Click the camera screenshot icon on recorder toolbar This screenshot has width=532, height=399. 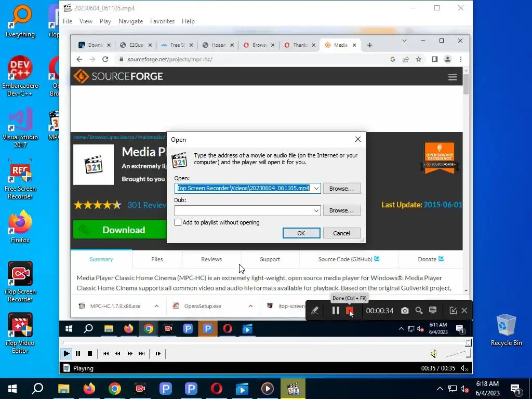(x=405, y=311)
